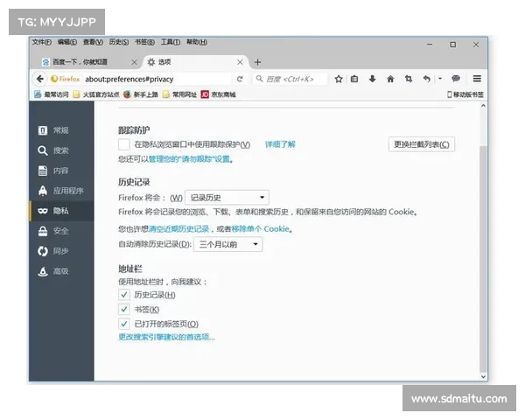Click the Firefox identity icon in address bar

pyautogui.click(x=66, y=79)
